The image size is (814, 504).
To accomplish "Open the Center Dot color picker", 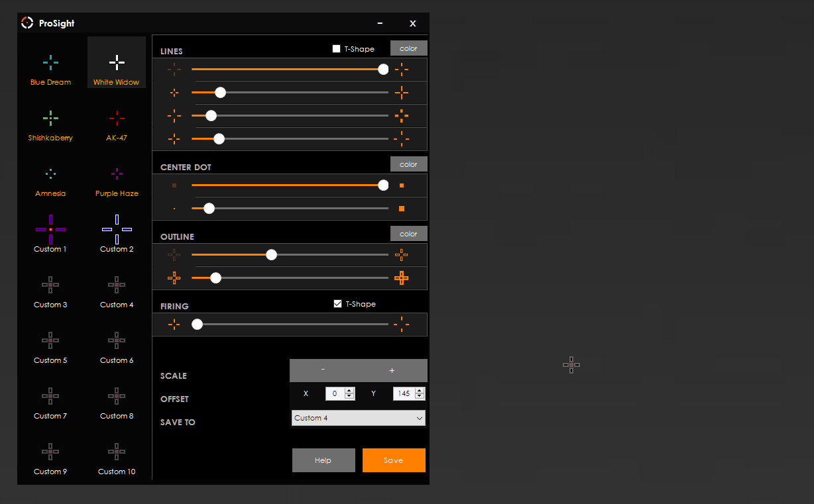I will (x=408, y=164).
